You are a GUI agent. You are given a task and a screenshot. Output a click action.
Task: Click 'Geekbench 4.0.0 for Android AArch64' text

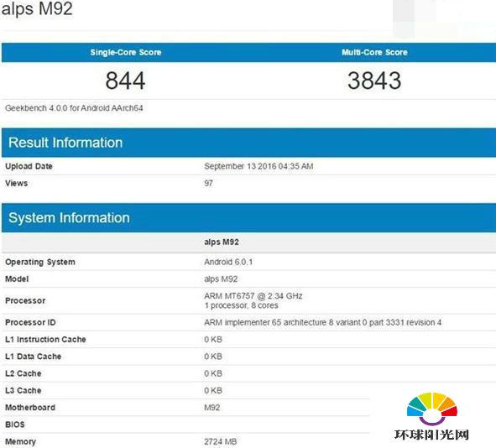pyautogui.click(x=74, y=108)
